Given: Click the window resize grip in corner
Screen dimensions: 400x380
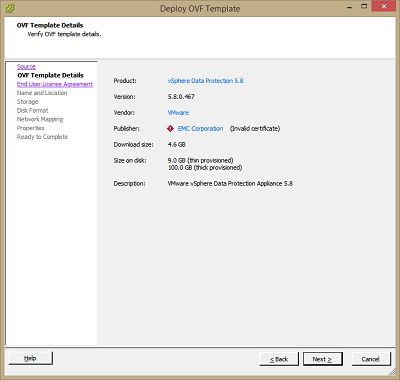Looking at the screenshot, I should click(x=392, y=371).
